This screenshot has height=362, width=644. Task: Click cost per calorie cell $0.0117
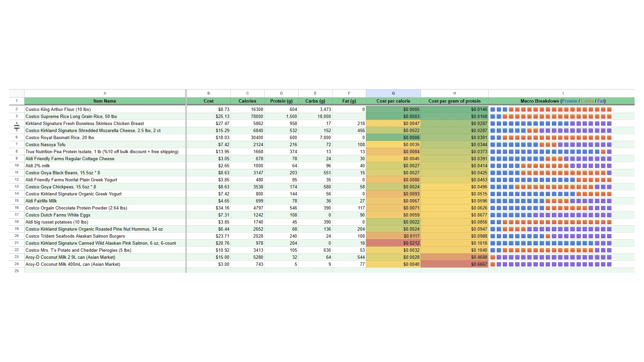[x=393, y=236]
